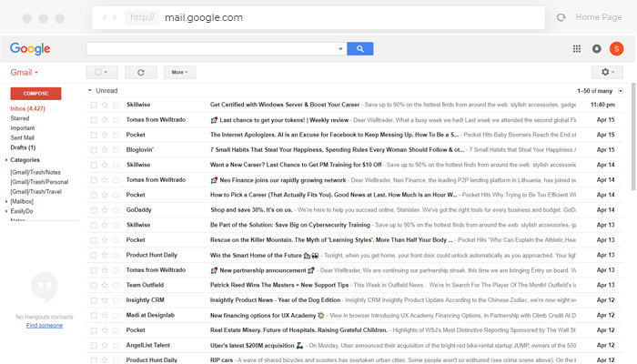Open the settings gear menu
The height and width of the screenshot is (364, 637).
click(607, 72)
